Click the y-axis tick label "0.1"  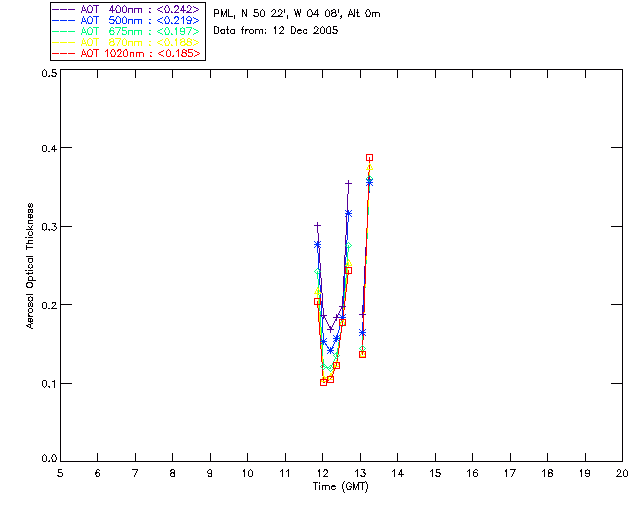[x=49, y=383]
